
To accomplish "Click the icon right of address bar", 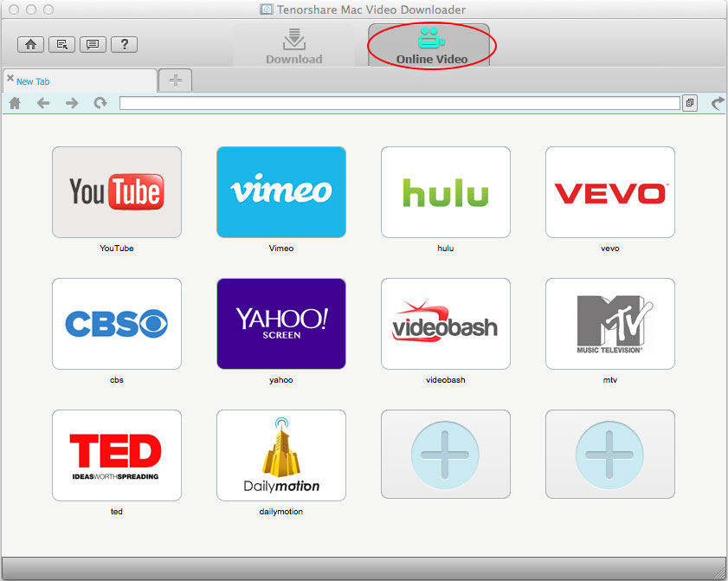I will [690, 103].
